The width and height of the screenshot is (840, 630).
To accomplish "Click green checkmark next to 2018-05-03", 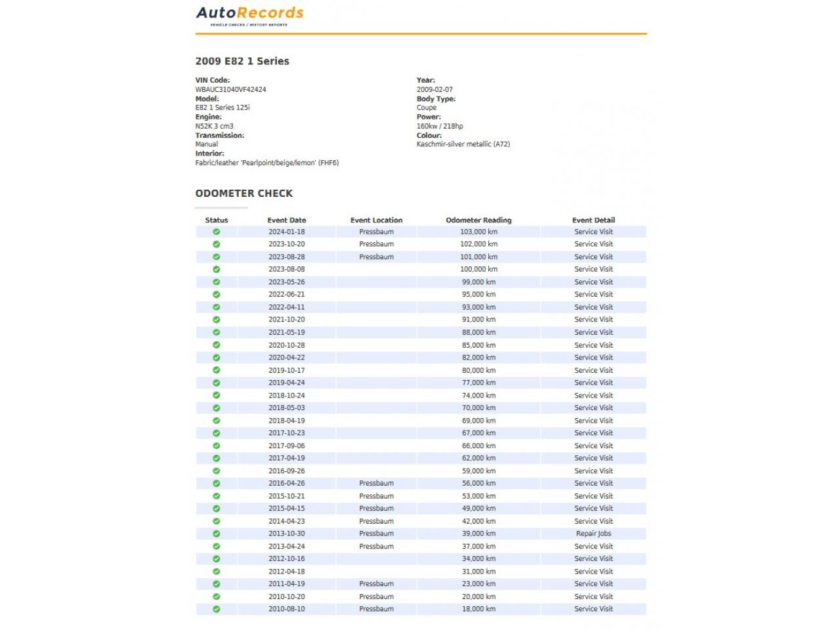I will click(217, 408).
